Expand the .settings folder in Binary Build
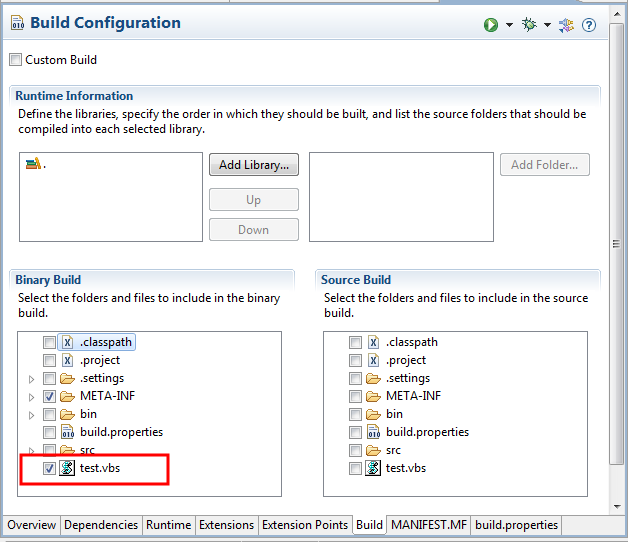The width and height of the screenshot is (628, 542). tap(32, 379)
